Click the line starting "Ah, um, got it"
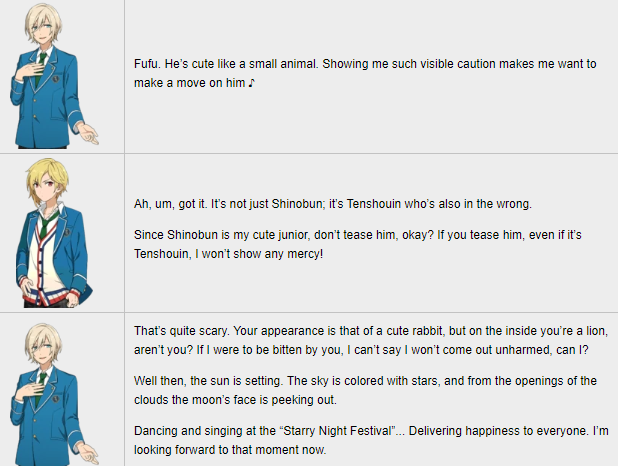Screen dimensions: 618x466 coord(333,204)
